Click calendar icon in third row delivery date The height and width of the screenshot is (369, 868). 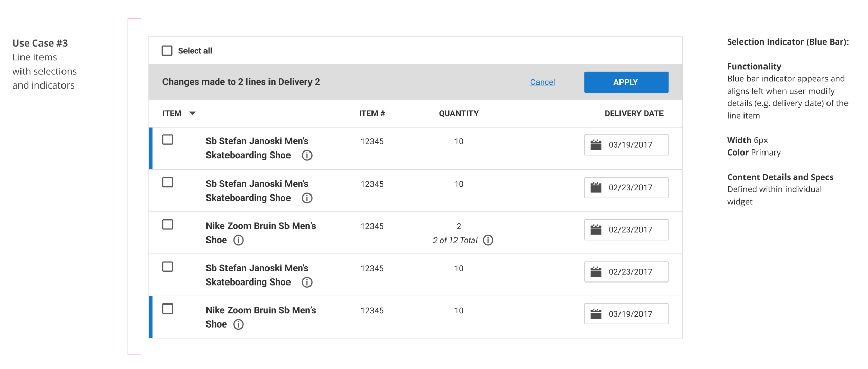(596, 230)
